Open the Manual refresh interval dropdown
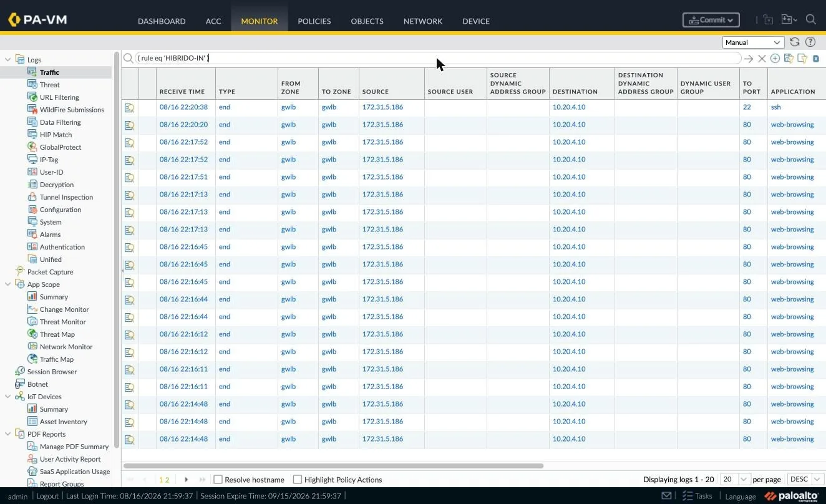 (753, 42)
